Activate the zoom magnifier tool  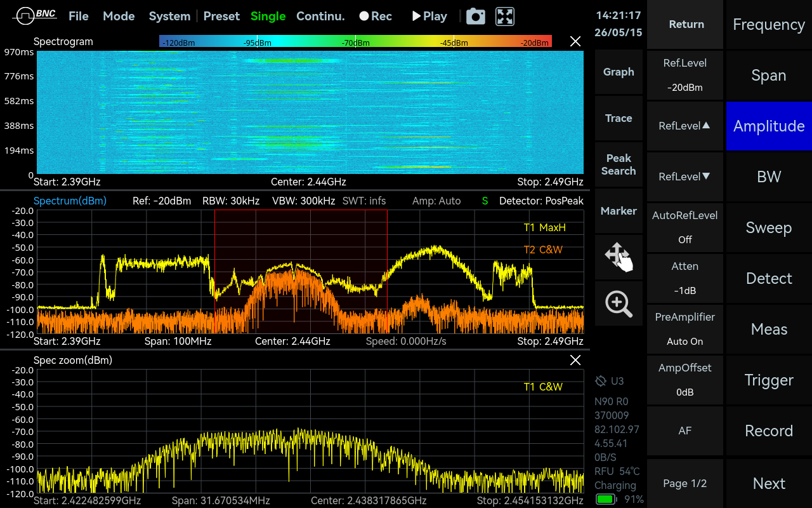pyautogui.click(x=619, y=304)
